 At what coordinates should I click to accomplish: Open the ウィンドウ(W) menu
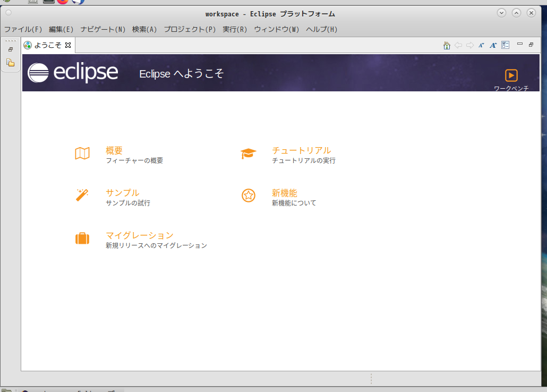pyautogui.click(x=277, y=29)
